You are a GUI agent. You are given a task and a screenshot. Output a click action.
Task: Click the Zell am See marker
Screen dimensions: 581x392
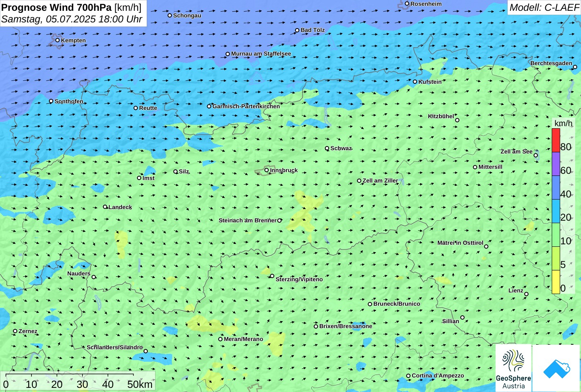tap(536, 156)
